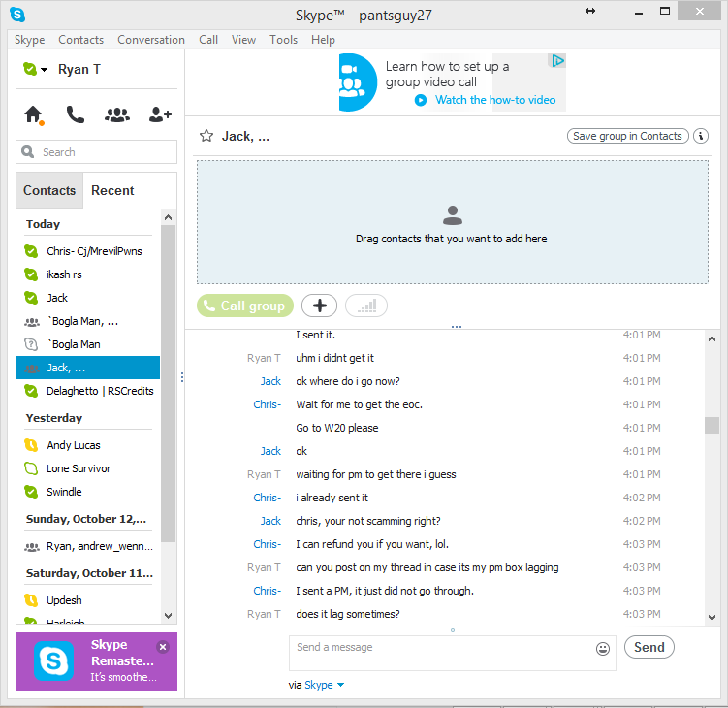Open the Help menu

click(323, 40)
